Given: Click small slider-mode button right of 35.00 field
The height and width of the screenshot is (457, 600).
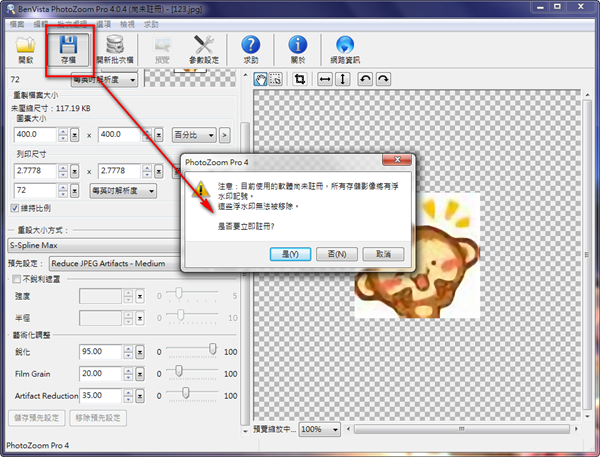Looking at the screenshot, I should [x=140, y=395].
